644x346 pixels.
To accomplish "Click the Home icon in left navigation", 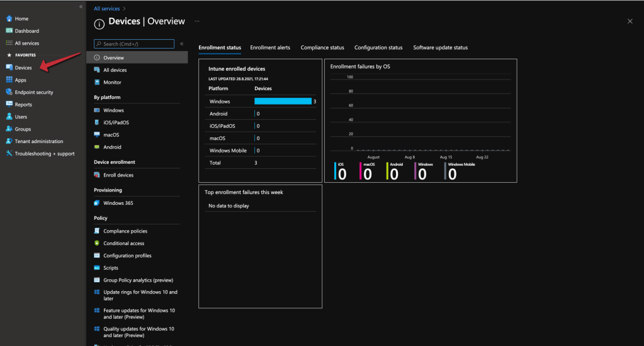I will point(9,19).
